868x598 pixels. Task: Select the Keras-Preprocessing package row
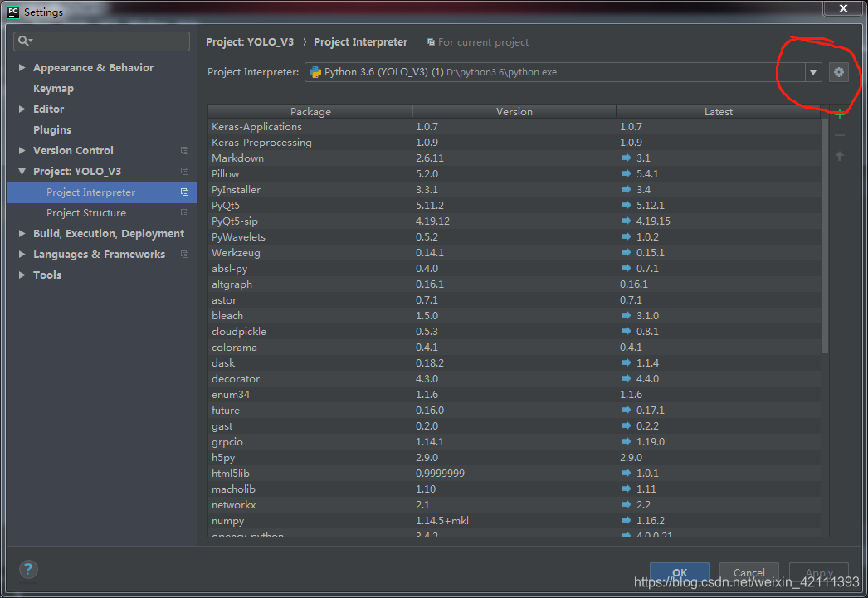pos(514,142)
